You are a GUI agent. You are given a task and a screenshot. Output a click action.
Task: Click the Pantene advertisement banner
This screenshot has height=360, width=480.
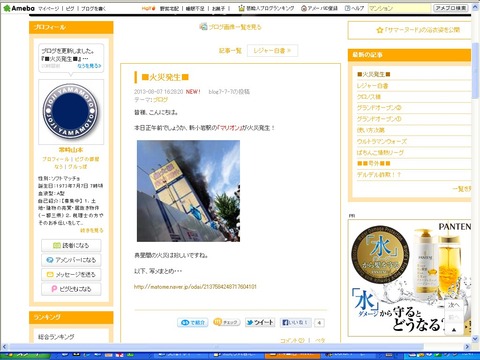click(x=410, y=278)
